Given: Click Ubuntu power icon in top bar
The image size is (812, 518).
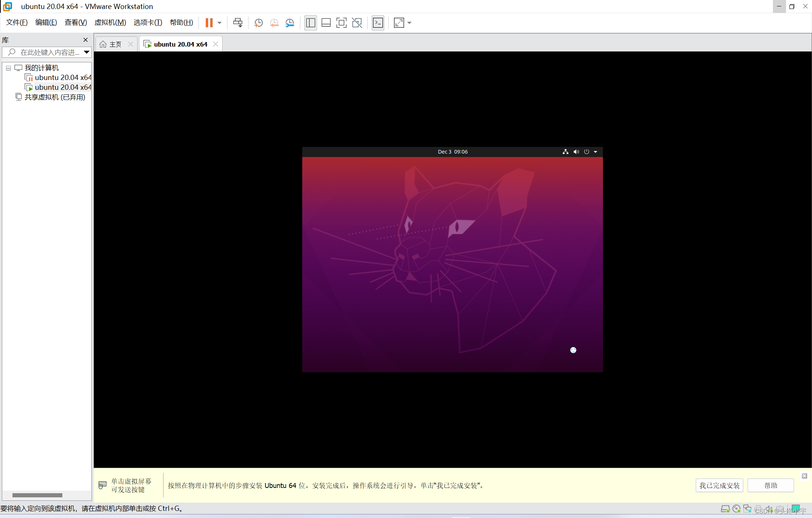Looking at the screenshot, I should click(x=586, y=152).
